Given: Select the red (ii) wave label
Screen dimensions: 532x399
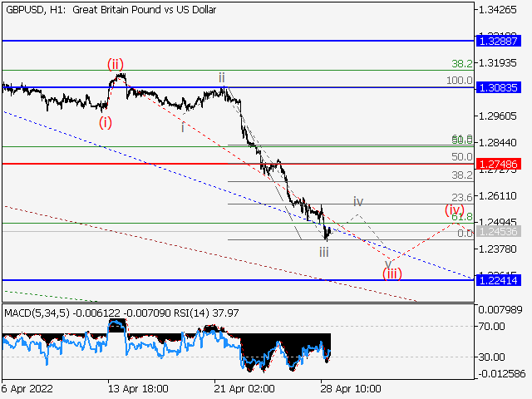Looking at the screenshot, I should click(116, 64).
